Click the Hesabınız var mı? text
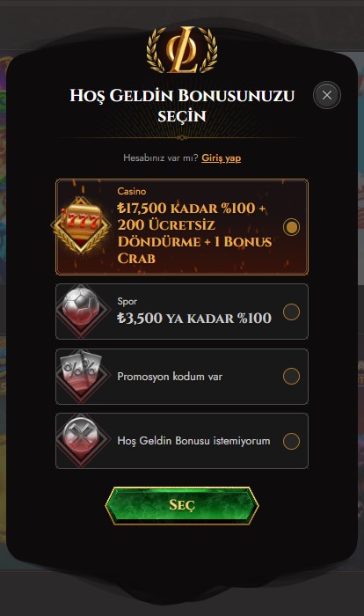 161,158
